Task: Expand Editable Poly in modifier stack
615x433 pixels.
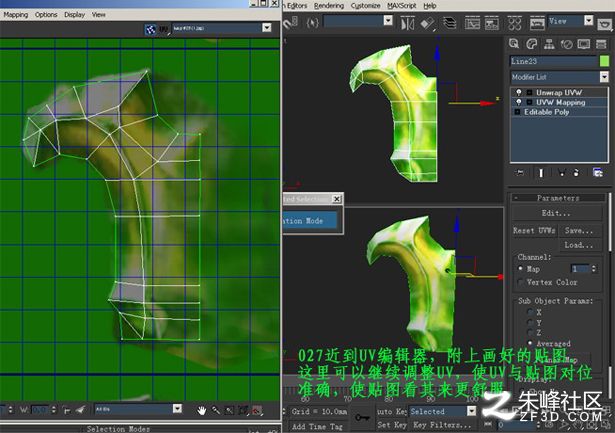Action: pos(517,112)
